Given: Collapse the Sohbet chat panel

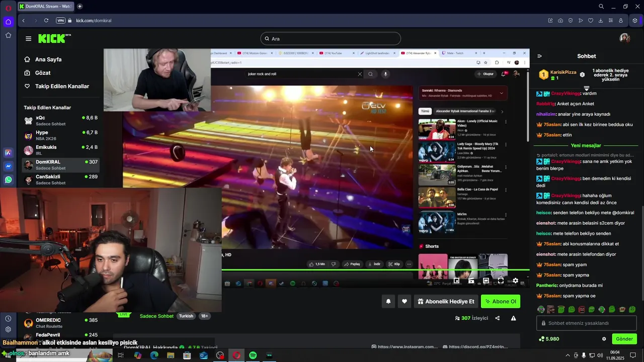Looking at the screenshot, I should click(x=539, y=56).
